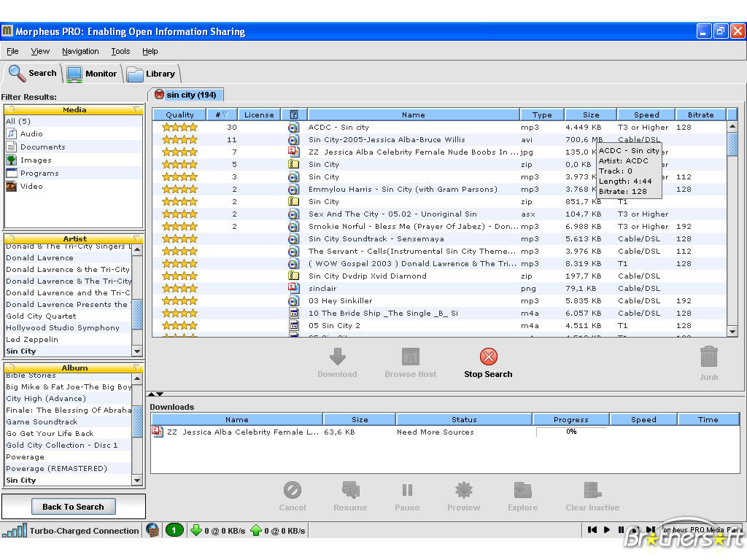This screenshot has height=560, width=747.
Task: Click the green download speed arrow
Action: (x=196, y=530)
